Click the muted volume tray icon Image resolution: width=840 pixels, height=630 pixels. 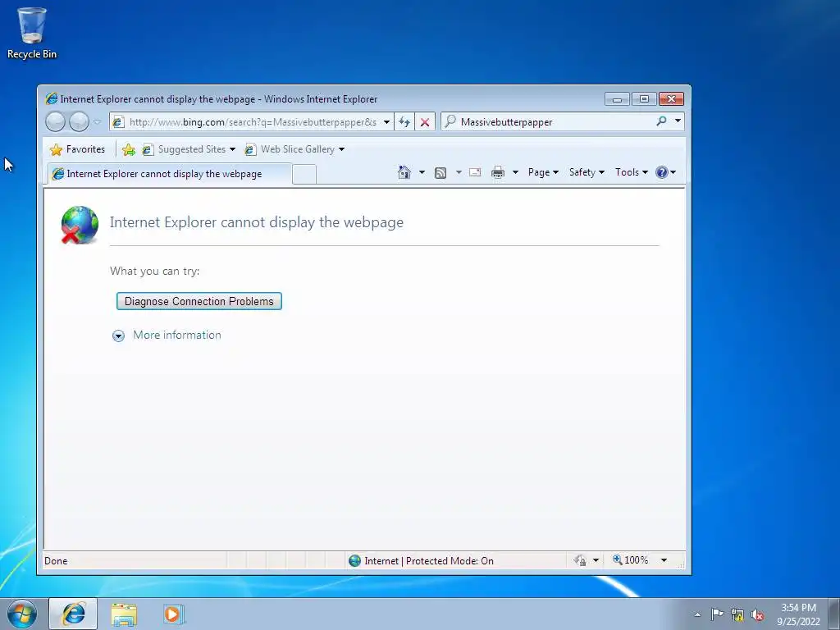pyautogui.click(x=757, y=615)
